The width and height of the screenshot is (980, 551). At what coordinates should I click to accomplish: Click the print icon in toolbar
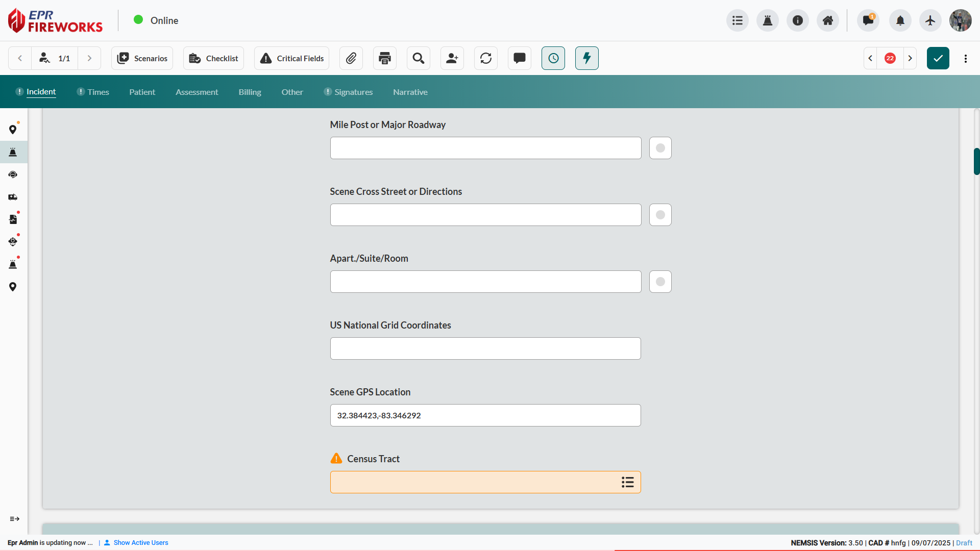[385, 58]
